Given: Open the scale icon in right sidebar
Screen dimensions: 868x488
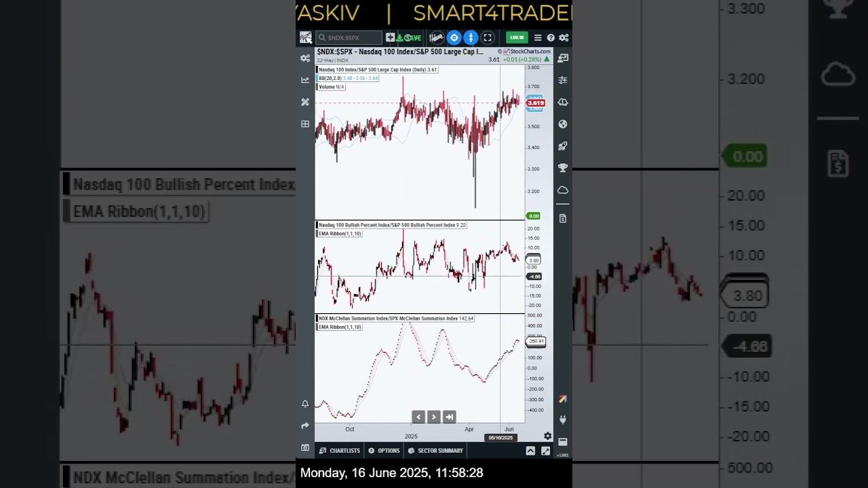Looking at the screenshot, I should point(563,102).
